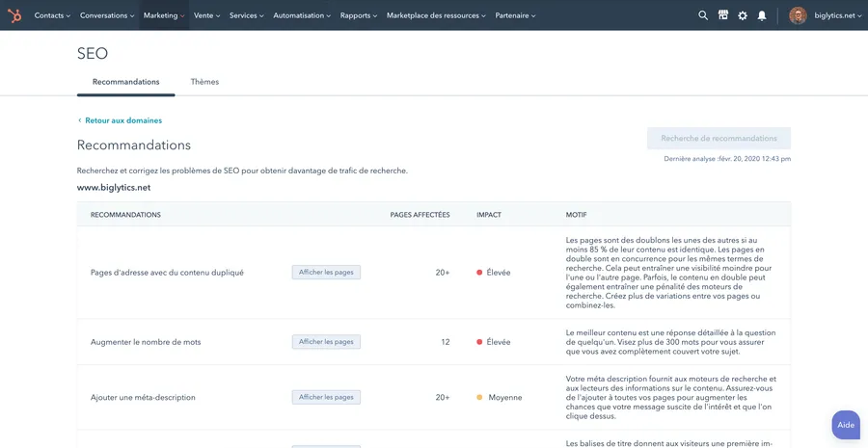Open the notifications bell icon

(x=762, y=15)
